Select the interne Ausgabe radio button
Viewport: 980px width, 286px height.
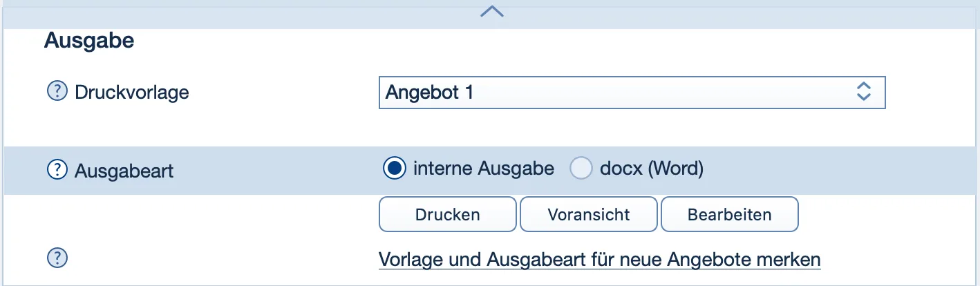point(395,169)
